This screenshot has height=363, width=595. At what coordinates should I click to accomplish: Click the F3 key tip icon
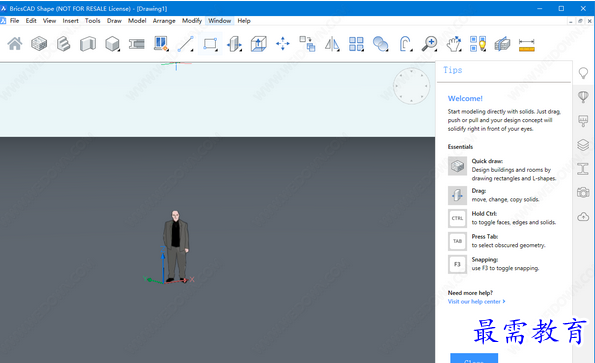[x=457, y=264]
